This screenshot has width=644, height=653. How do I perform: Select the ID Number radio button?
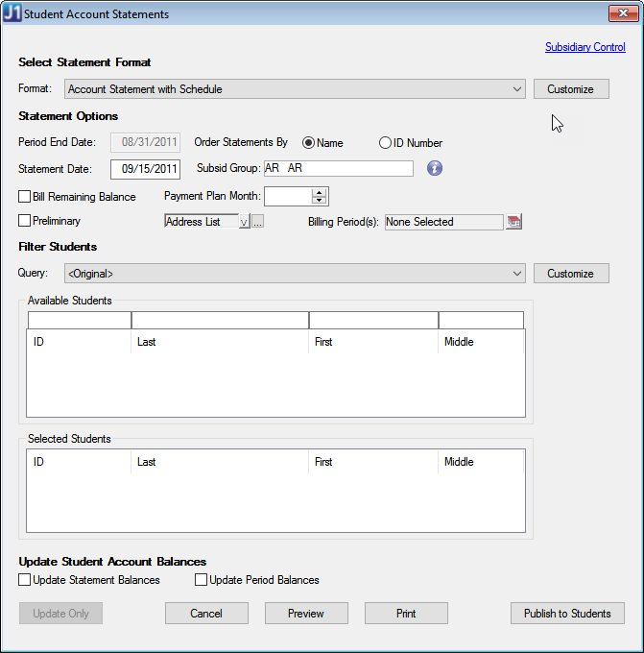[386, 143]
